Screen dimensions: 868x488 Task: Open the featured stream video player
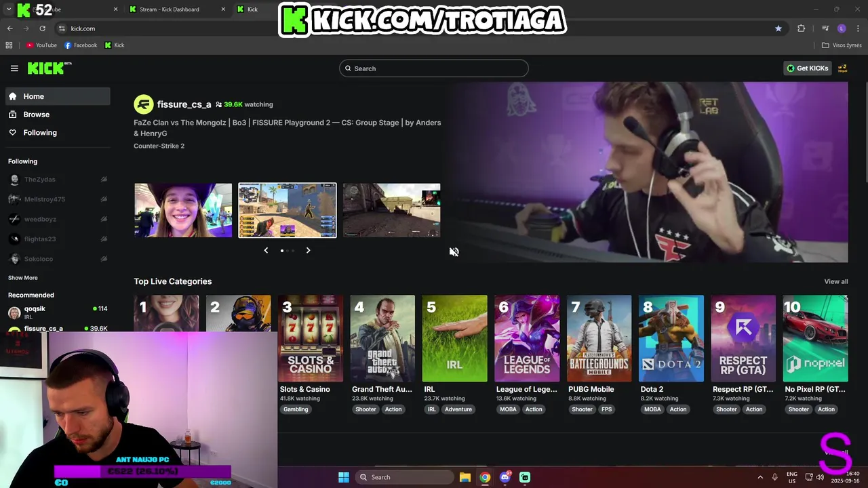pyautogui.click(x=648, y=172)
